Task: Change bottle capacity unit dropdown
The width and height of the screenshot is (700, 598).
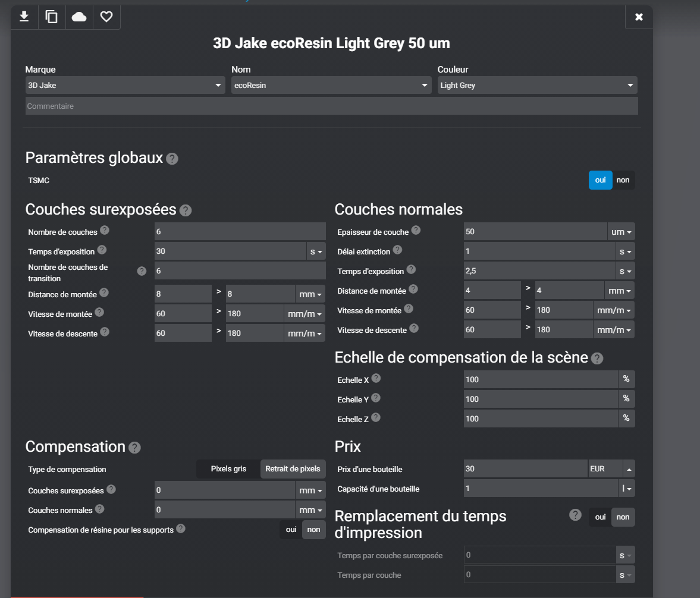Action: pos(627,489)
